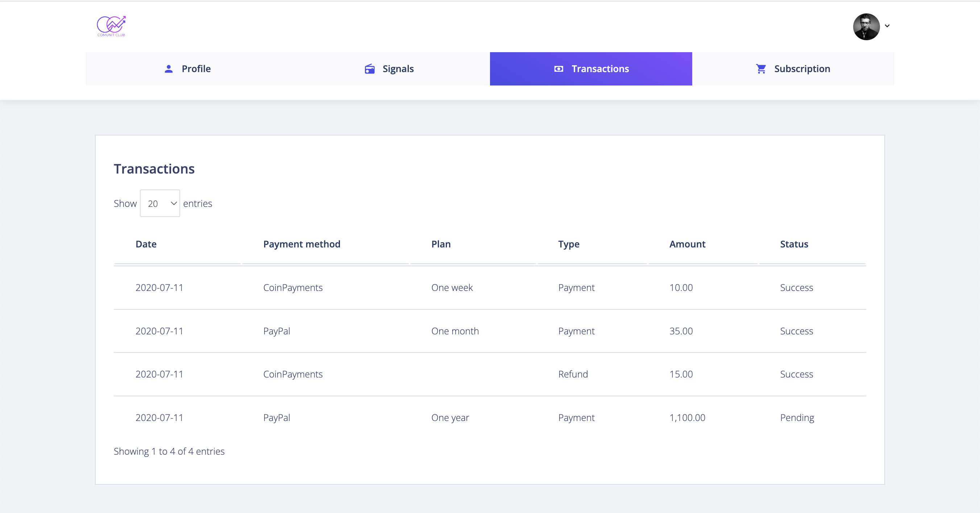Click PayPal in the One month row
This screenshot has height=513, width=980.
(x=277, y=331)
